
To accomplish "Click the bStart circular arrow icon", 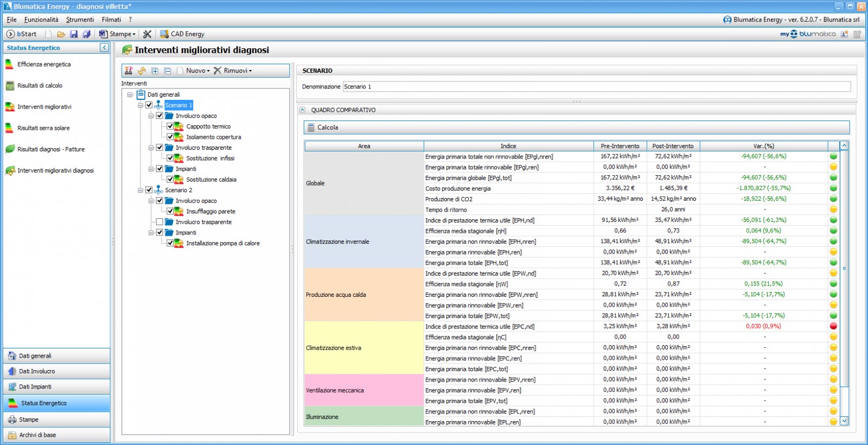I will [x=10, y=34].
